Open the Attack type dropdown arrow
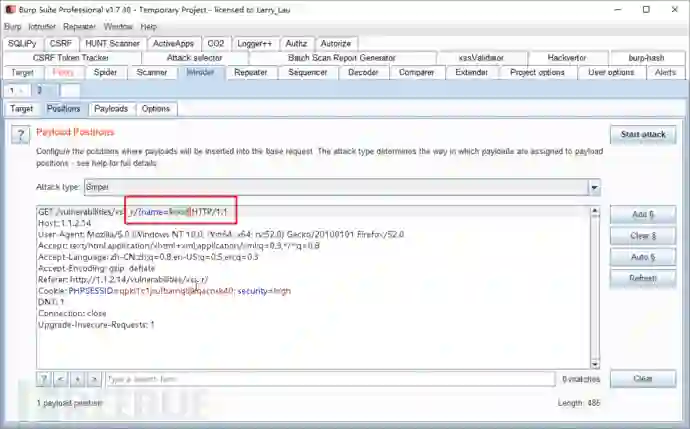 pyautogui.click(x=595, y=187)
